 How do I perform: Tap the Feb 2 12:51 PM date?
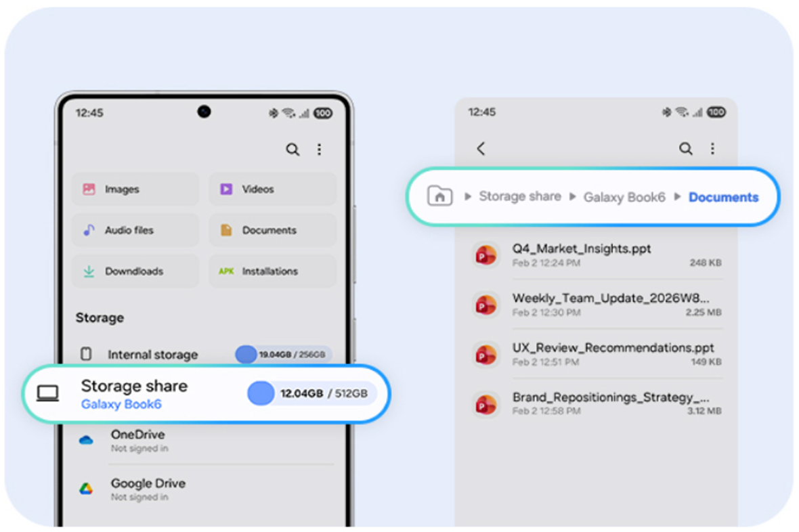point(546,362)
